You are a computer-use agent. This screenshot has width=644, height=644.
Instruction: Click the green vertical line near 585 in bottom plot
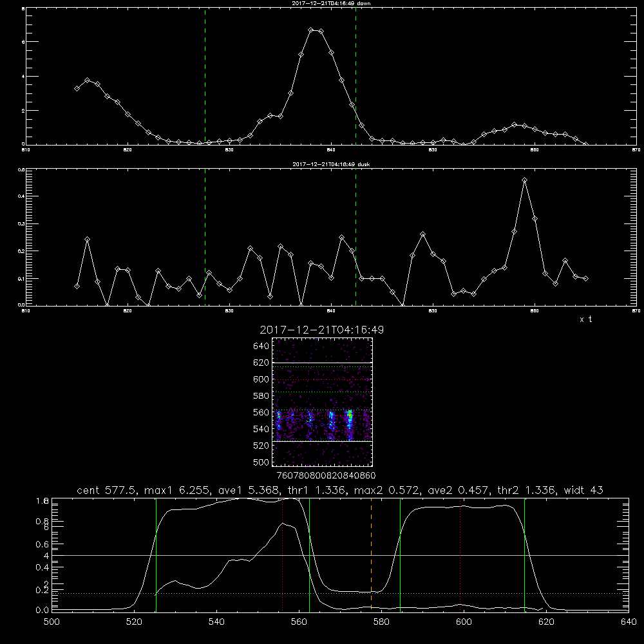[400, 554]
